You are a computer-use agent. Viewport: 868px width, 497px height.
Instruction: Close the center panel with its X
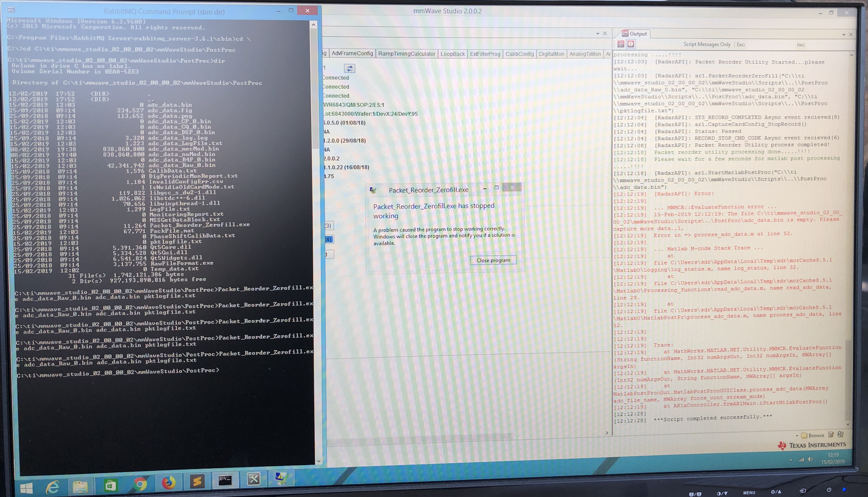605,33
